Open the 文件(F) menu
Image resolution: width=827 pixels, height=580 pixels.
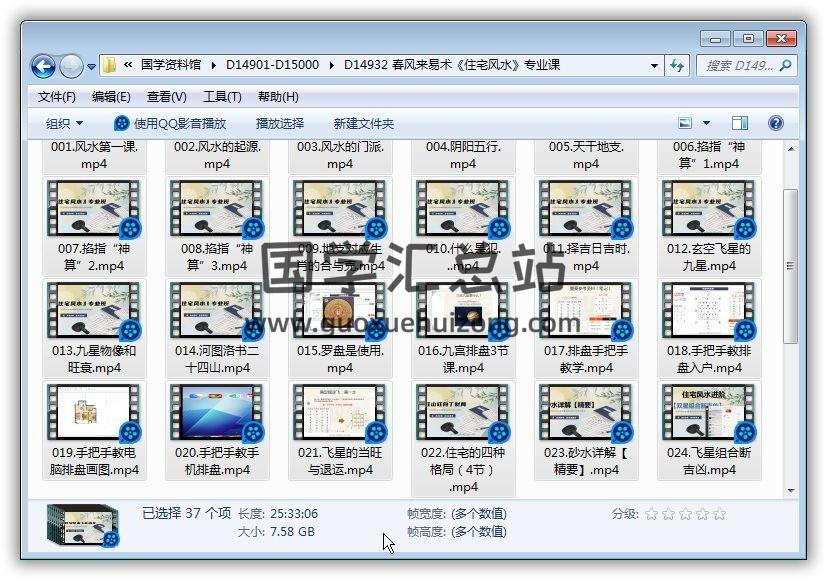56,97
